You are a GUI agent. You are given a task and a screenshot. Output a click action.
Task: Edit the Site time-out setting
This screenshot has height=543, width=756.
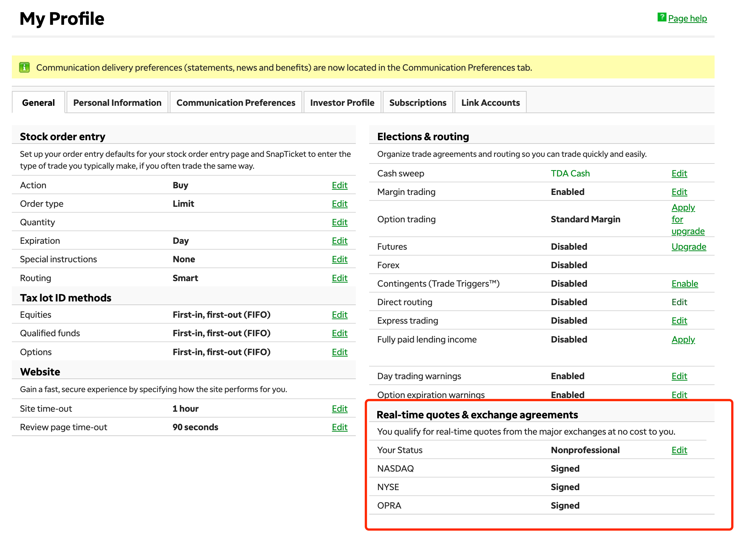(x=340, y=409)
